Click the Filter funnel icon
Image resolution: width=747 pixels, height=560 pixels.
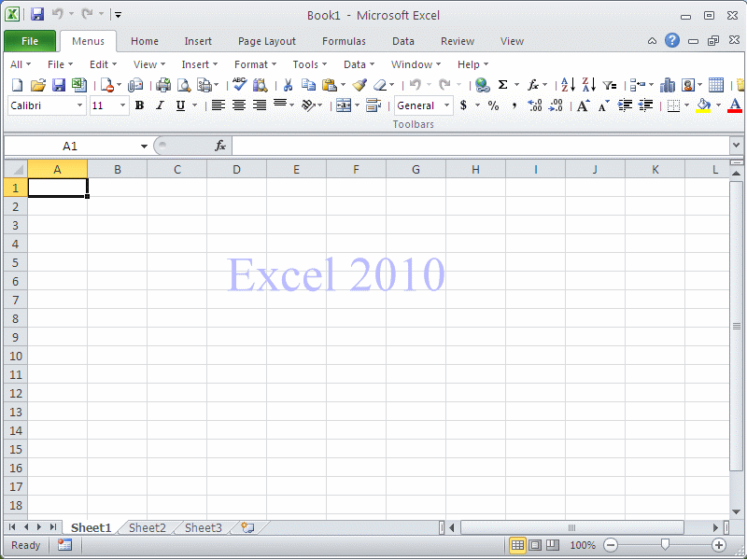click(610, 86)
